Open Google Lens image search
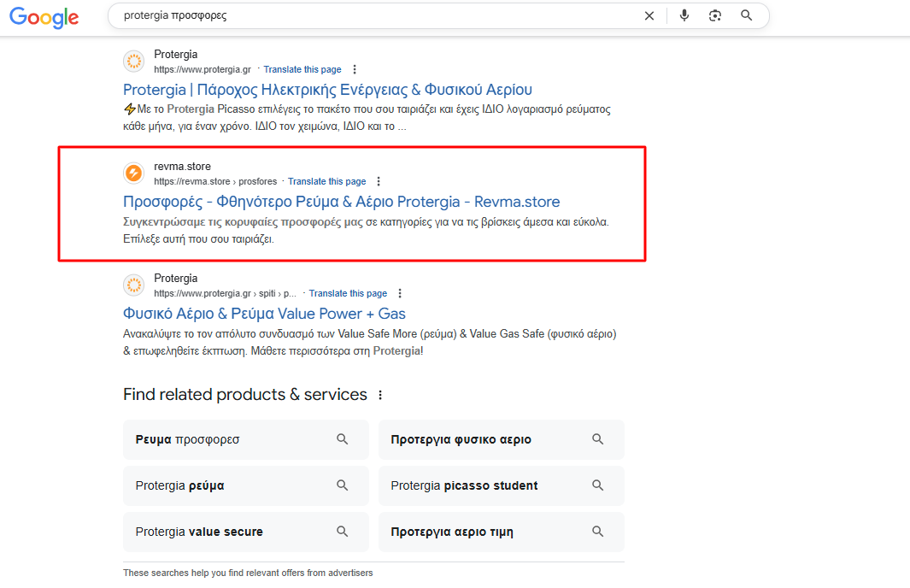 pyautogui.click(x=715, y=15)
